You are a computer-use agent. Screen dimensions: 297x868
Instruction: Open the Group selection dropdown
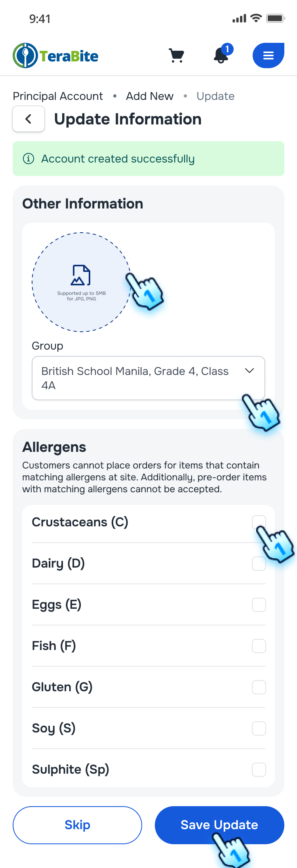pyautogui.click(x=148, y=378)
